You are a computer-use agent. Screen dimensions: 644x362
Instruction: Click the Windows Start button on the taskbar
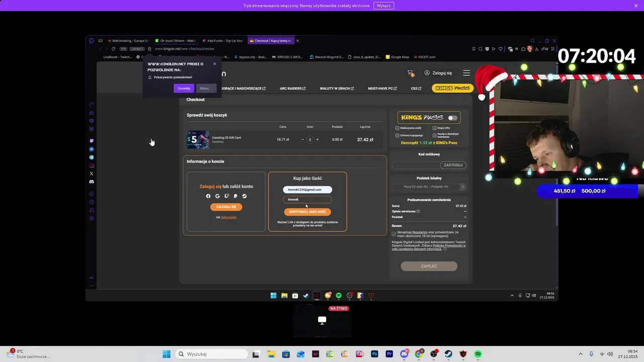coord(167,354)
